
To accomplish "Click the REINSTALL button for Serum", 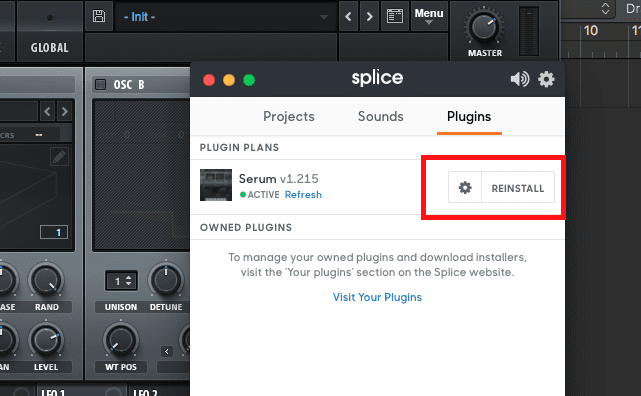I will coord(518,188).
